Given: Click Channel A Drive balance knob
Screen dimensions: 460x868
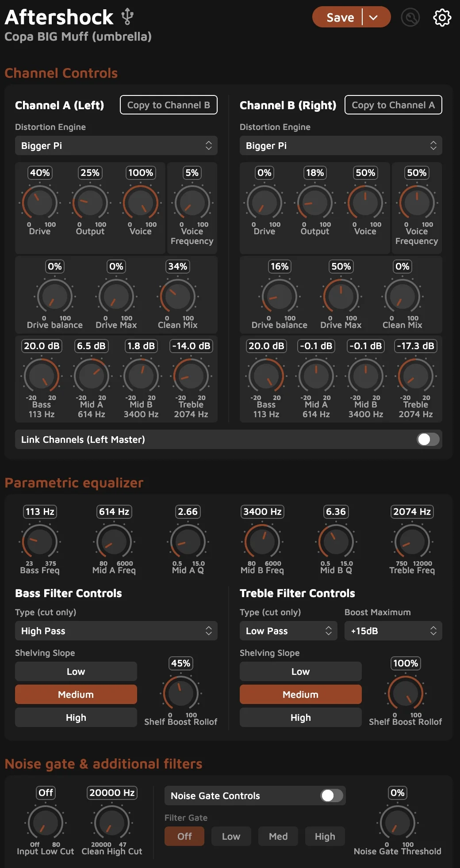Looking at the screenshot, I should pyautogui.click(x=55, y=296).
